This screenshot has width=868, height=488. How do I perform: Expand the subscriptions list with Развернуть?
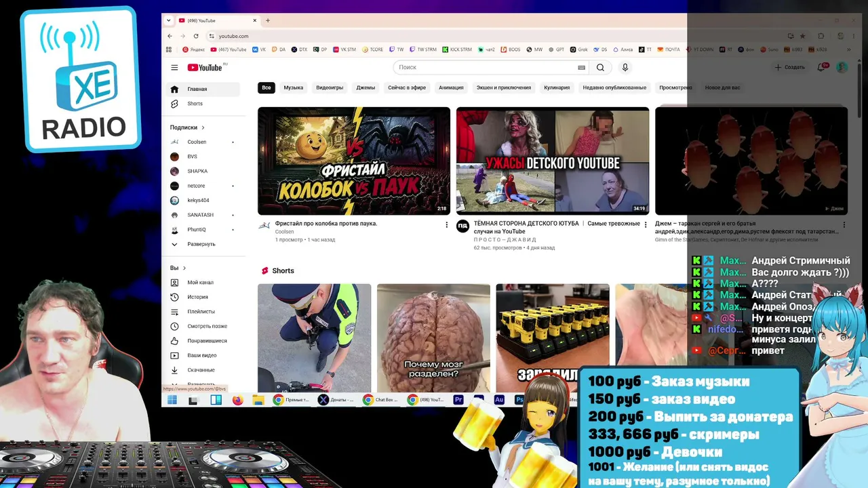[203, 244]
